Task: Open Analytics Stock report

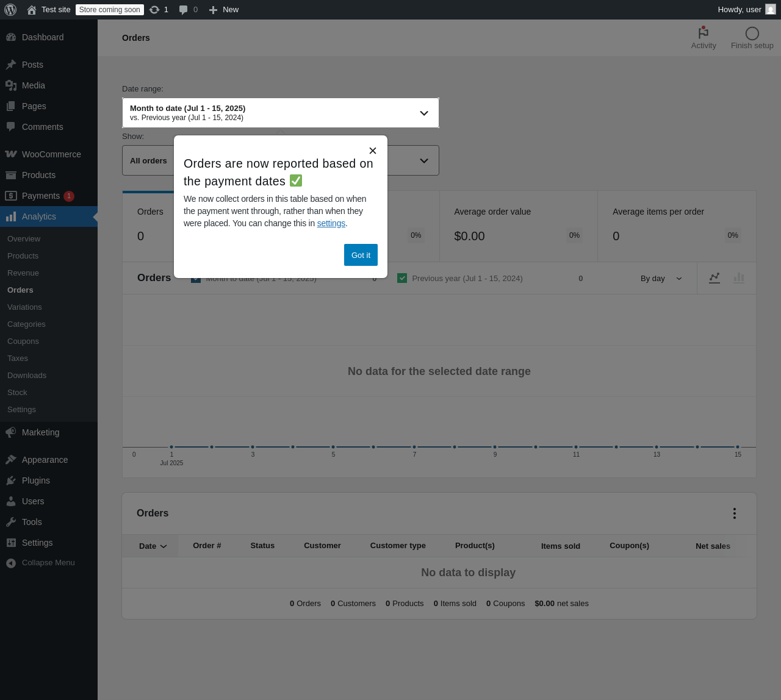Action: point(17,393)
